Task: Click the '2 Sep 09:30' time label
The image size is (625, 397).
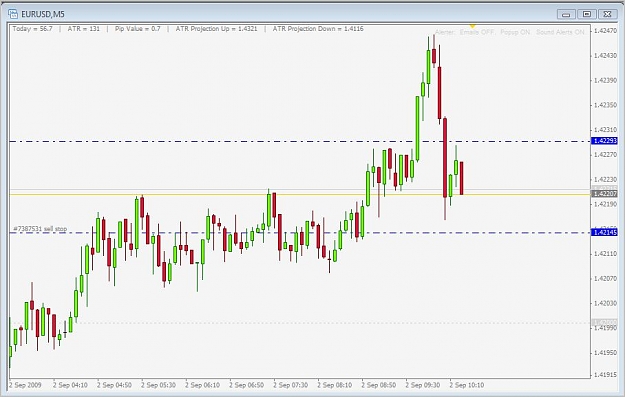Action: (423, 385)
